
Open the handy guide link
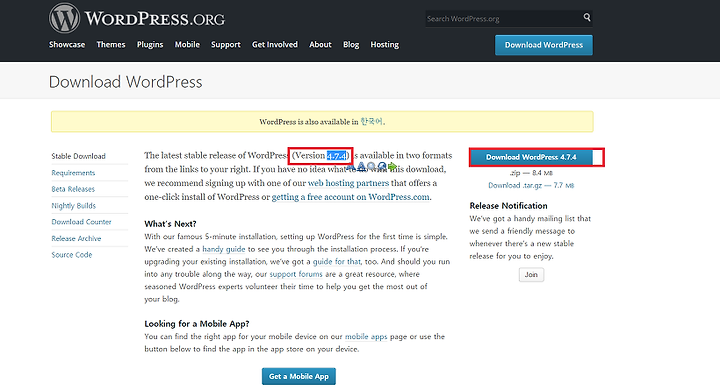point(224,249)
